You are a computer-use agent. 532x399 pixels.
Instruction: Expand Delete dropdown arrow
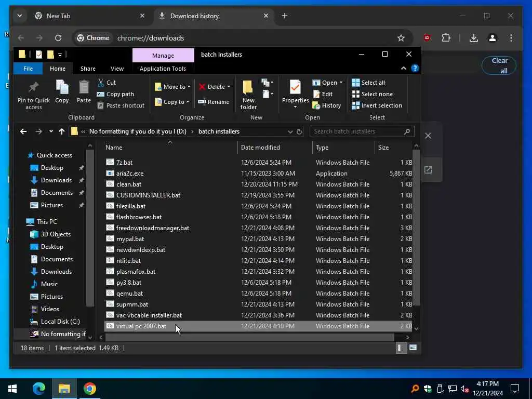229,87
